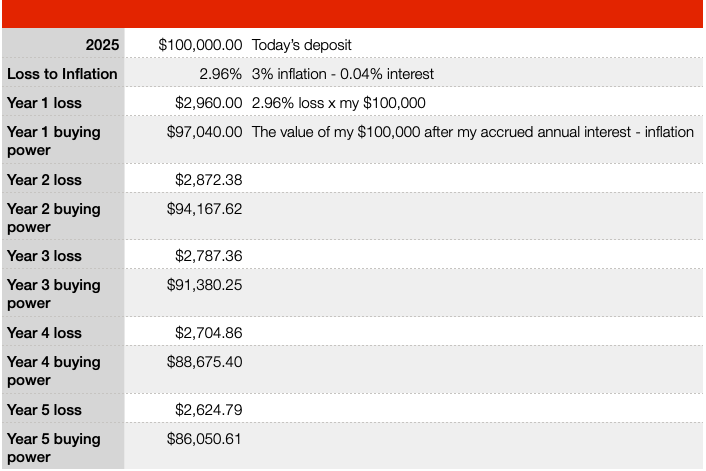Click the Year 1 buying power label
The image size is (706, 471).
tap(53, 141)
